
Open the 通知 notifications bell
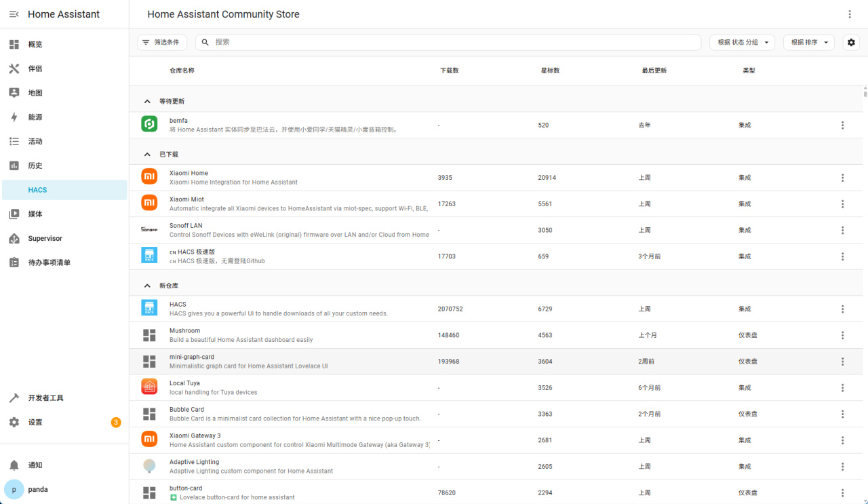pyautogui.click(x=14, y=465)
